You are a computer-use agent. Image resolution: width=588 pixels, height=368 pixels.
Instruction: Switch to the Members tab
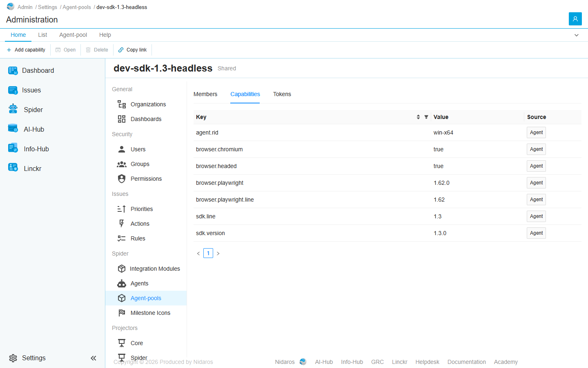(x=205, y=94)
